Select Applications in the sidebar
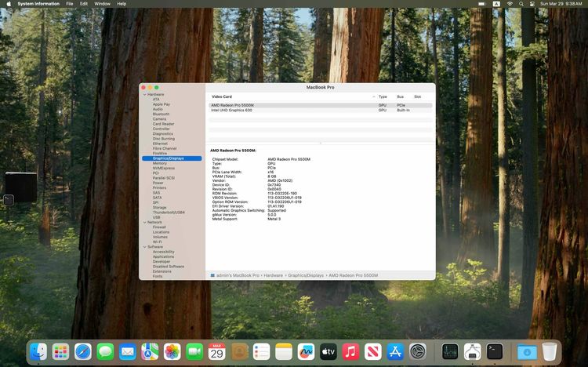Screen dimensions: 588x367 (163, 256)
